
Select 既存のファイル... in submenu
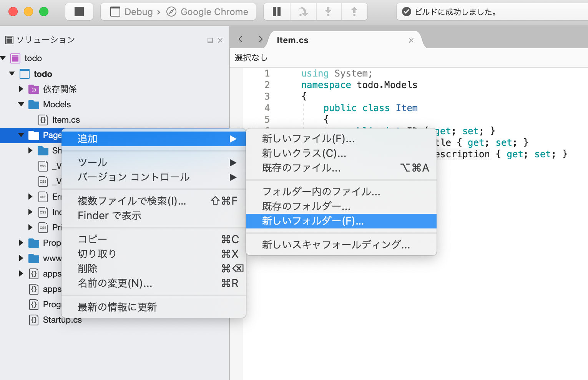341,168
